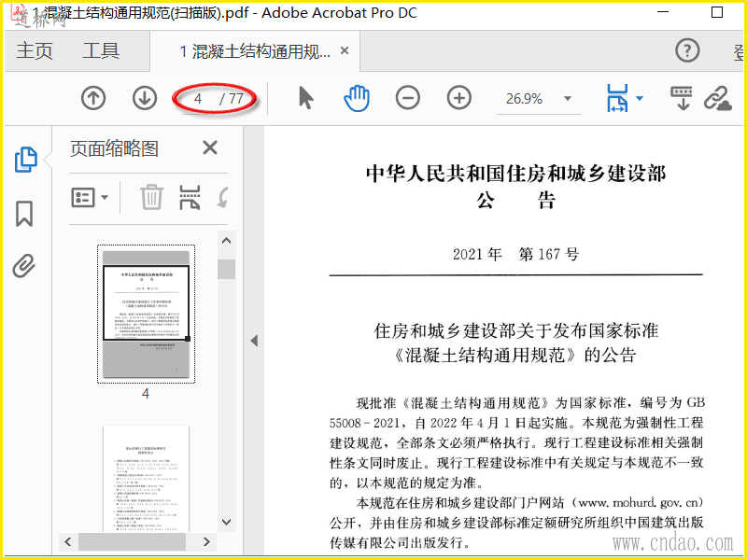Open thumbnail options menu dropdown
The image size is (747, 560).
click(x=90, y=198)
